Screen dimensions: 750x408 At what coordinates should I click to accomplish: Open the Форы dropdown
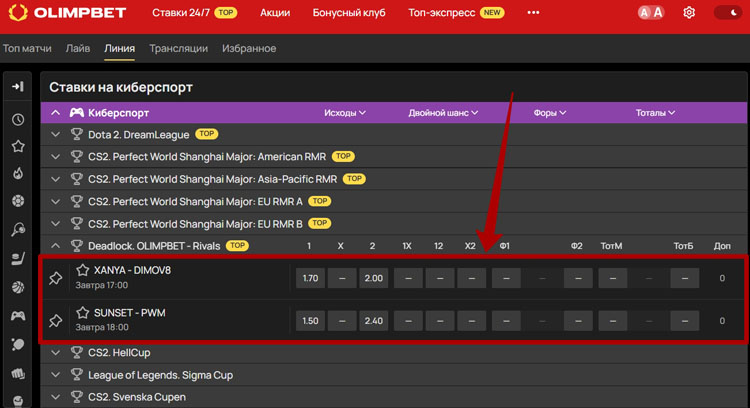(x=550, y=113)
